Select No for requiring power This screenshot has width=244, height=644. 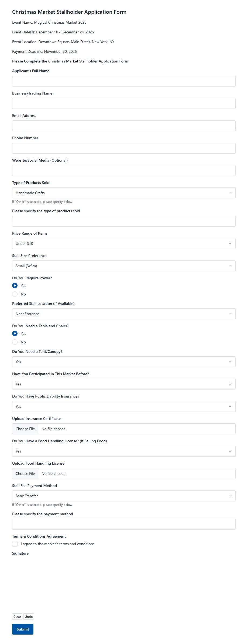click(15, 294)
